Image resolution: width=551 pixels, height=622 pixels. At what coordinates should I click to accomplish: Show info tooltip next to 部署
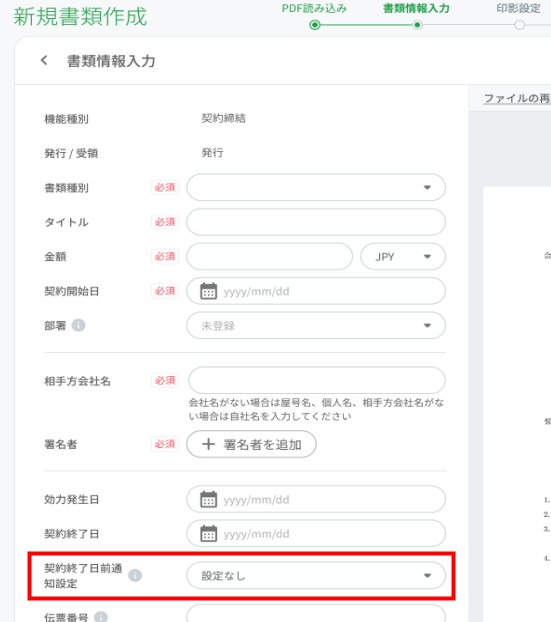point(79,325)
